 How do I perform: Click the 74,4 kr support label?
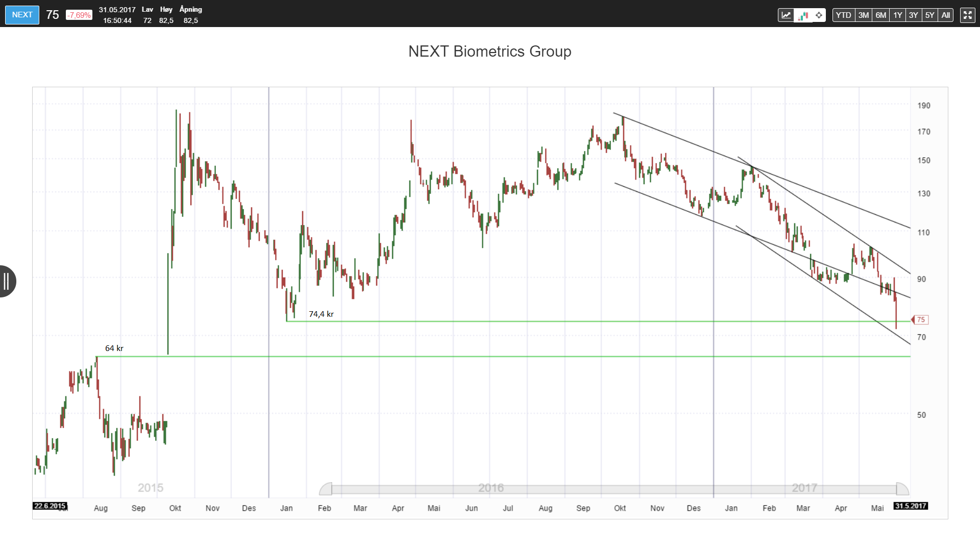[321, 314]
